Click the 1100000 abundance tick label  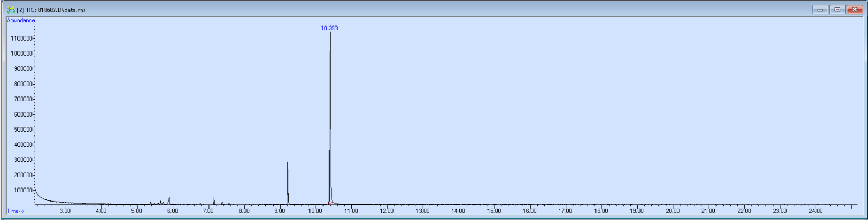tap(22, 38)
